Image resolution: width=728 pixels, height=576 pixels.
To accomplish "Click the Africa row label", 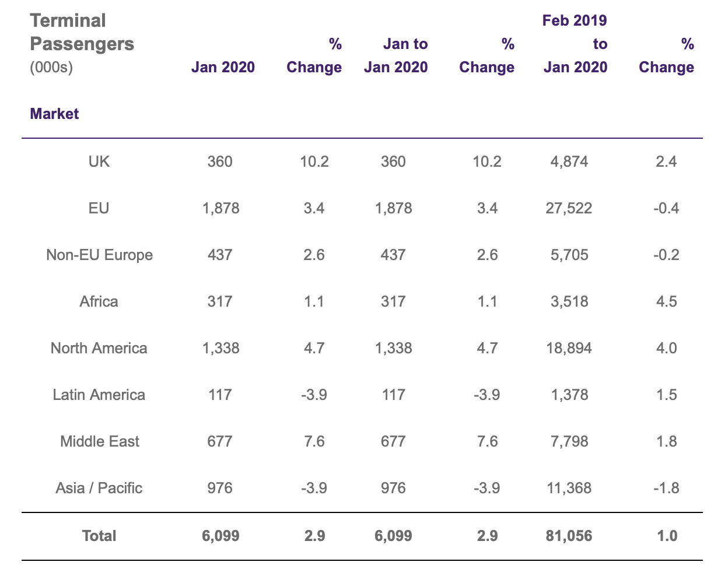I will click(99, 301).
